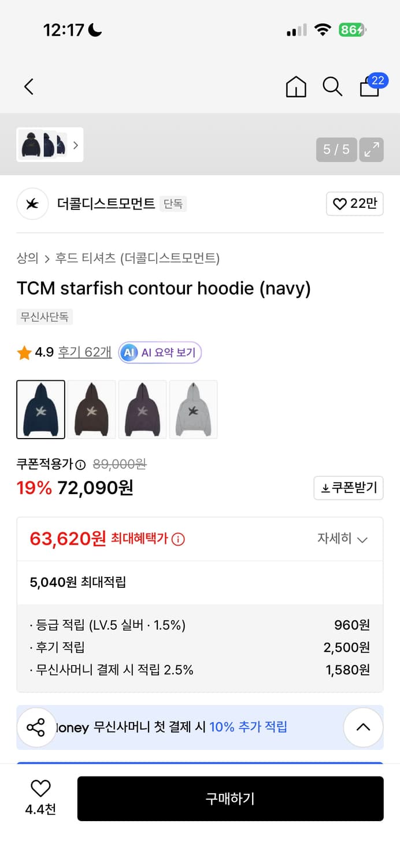Viewport: 400px width, 868px height.
Task: Open the shopping cart with 22 items
Action: click(369, 86)
